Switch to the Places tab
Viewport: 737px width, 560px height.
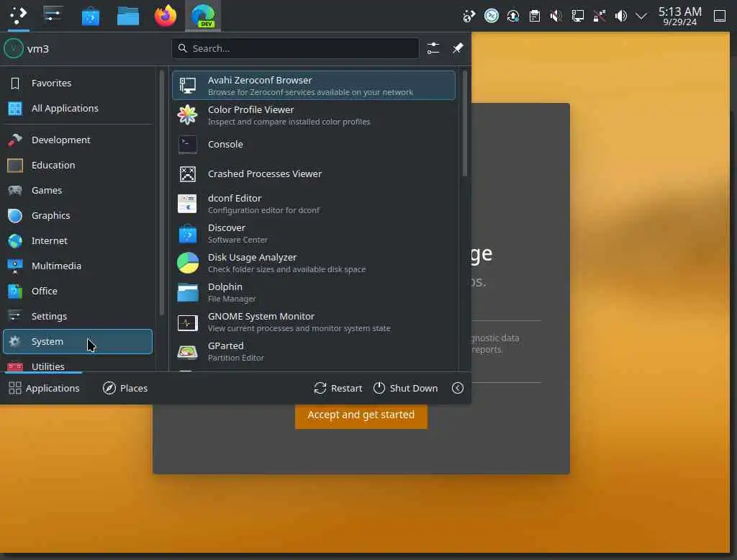(x=125, y=388)
